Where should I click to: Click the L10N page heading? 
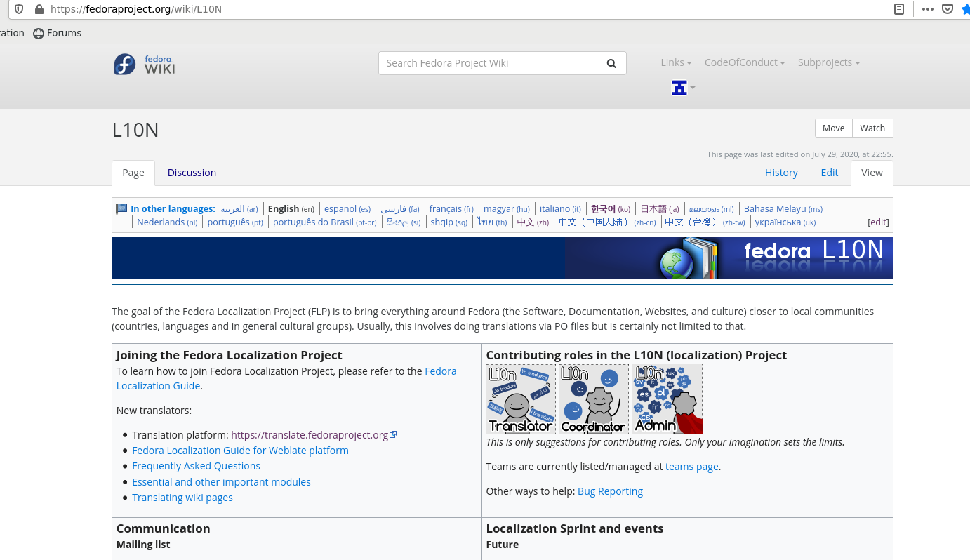click(x=135, y=130)
